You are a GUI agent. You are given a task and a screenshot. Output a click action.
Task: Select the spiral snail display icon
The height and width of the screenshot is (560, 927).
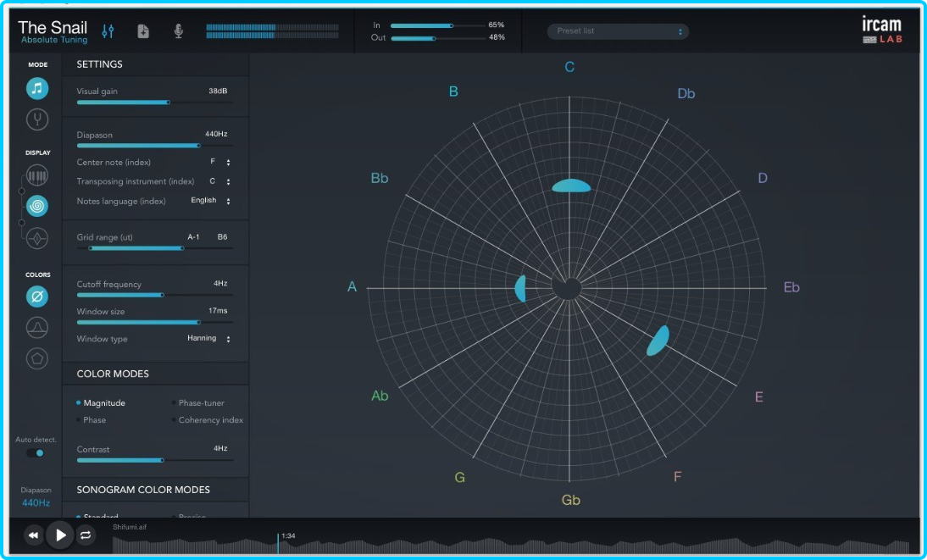click(37, 206)
